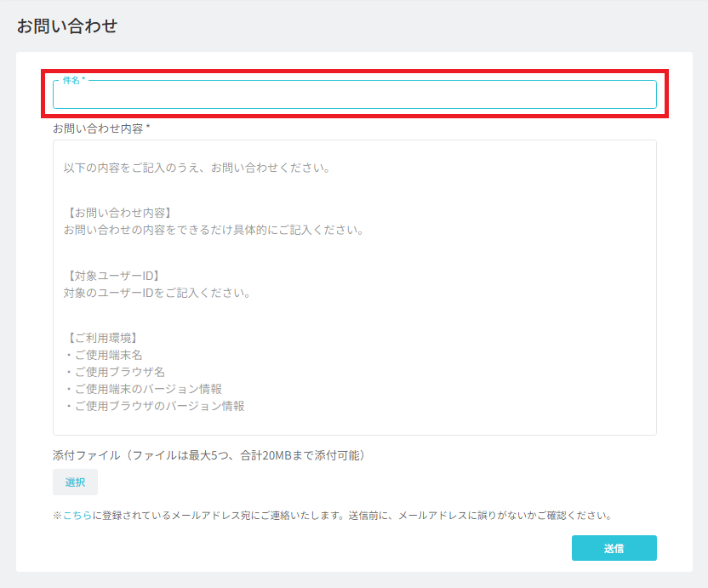Click the できるだけ具体的にご記入ください placeholder text
This screenshot has height=588, width=708.
click(x=214, y=231)
